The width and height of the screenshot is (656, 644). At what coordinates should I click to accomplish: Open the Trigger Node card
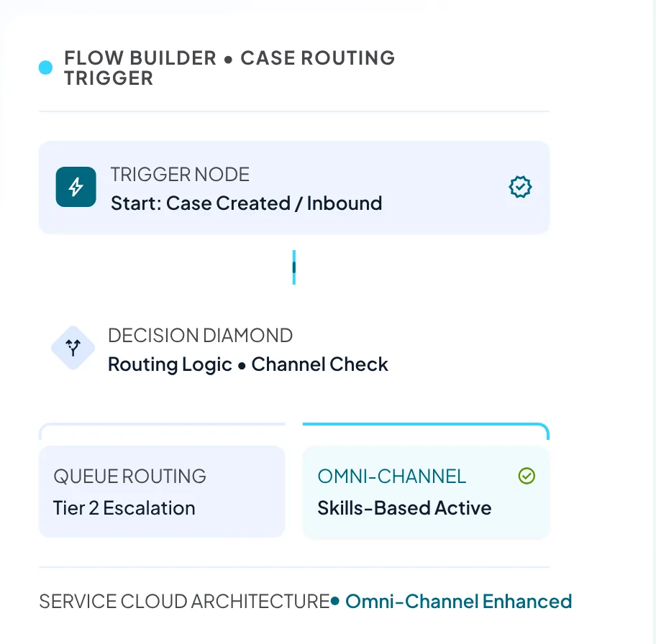293,188
